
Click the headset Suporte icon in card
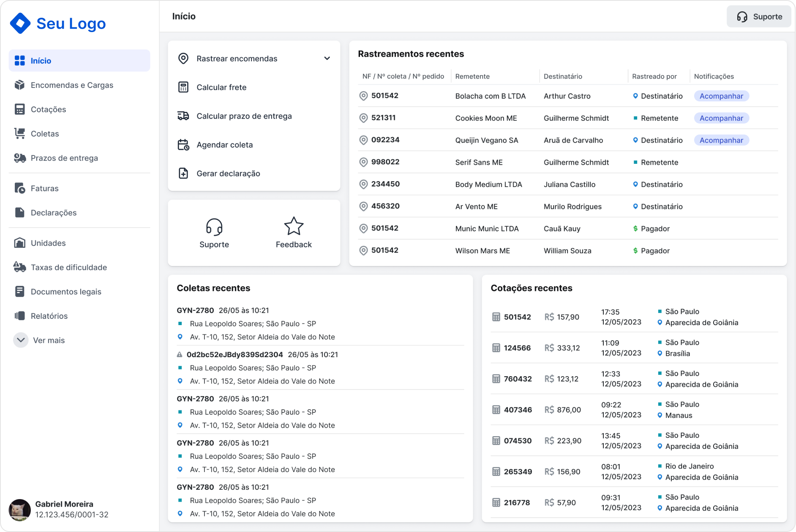click(214, 227)
